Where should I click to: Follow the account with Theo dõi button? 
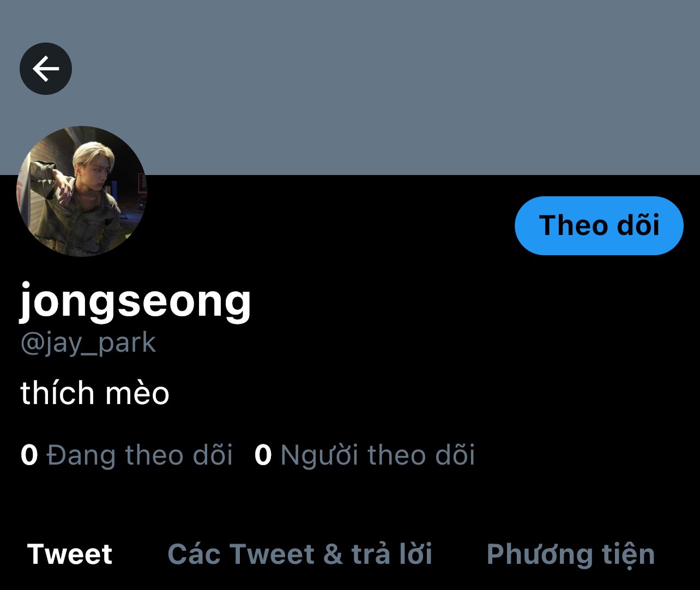point(599,225)
